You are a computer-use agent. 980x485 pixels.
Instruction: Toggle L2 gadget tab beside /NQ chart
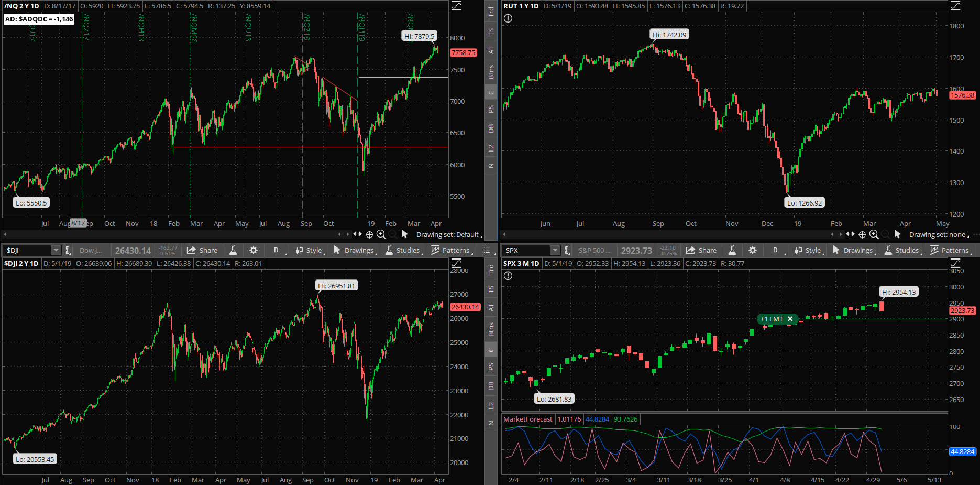[491, 148]
